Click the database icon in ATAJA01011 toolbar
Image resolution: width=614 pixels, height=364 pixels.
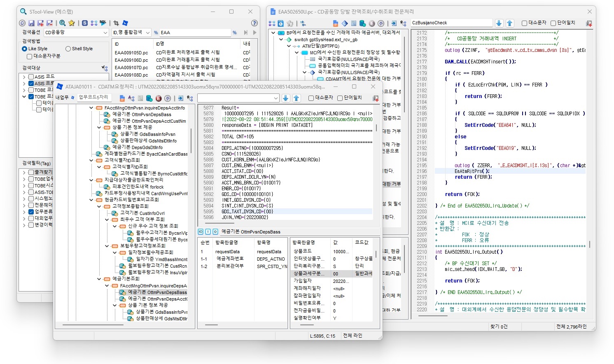tap(149, 98)
